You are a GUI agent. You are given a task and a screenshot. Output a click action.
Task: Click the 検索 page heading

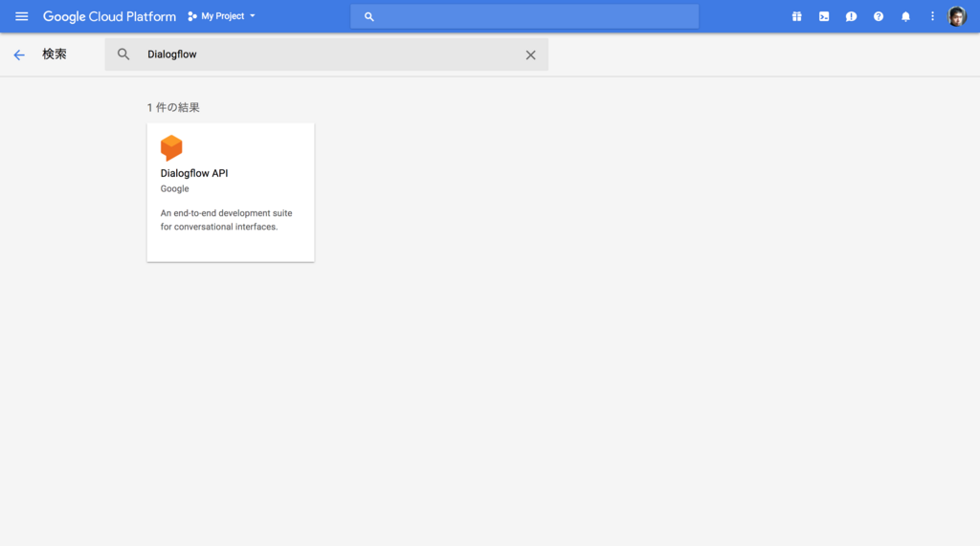[55, 55]
